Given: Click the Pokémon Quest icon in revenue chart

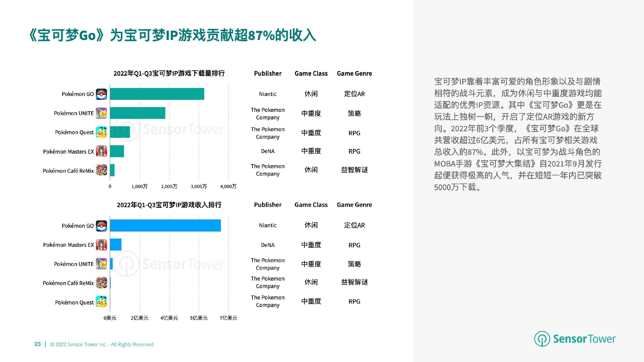Looking at the screenshot, I should pyautogui.click(x=101, y=302).
